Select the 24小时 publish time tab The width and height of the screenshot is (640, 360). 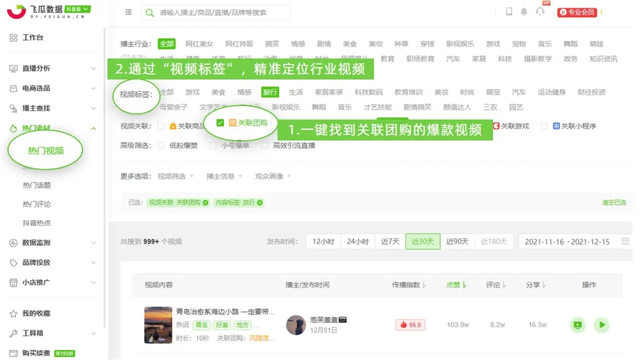coord(357,242)
